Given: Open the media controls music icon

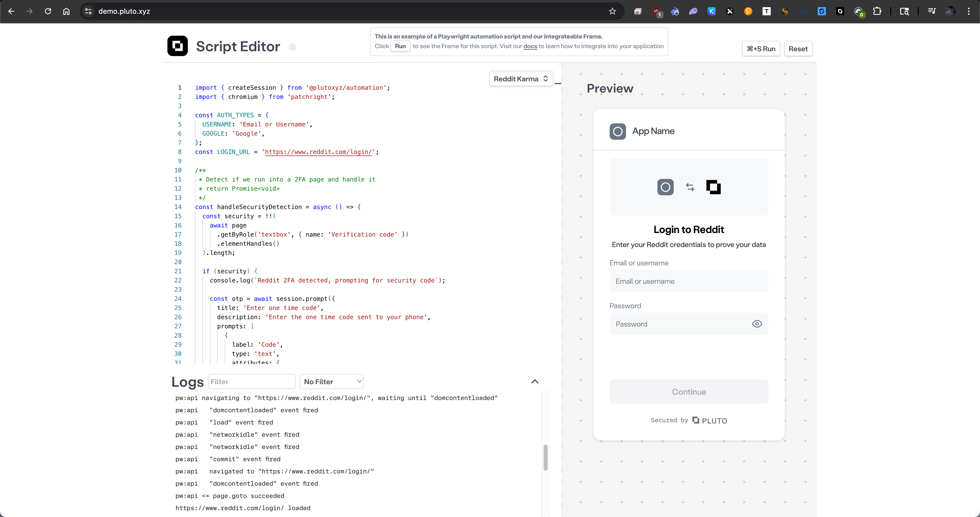Looking at the screenshot, I should (x=932, y=11).
